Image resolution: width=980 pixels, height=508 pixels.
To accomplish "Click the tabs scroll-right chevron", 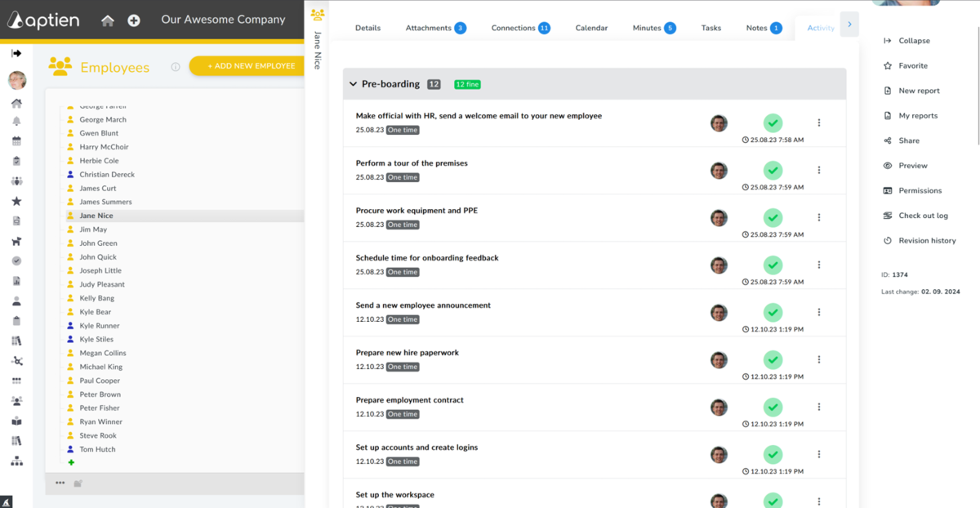I will (x=849, y=25).
